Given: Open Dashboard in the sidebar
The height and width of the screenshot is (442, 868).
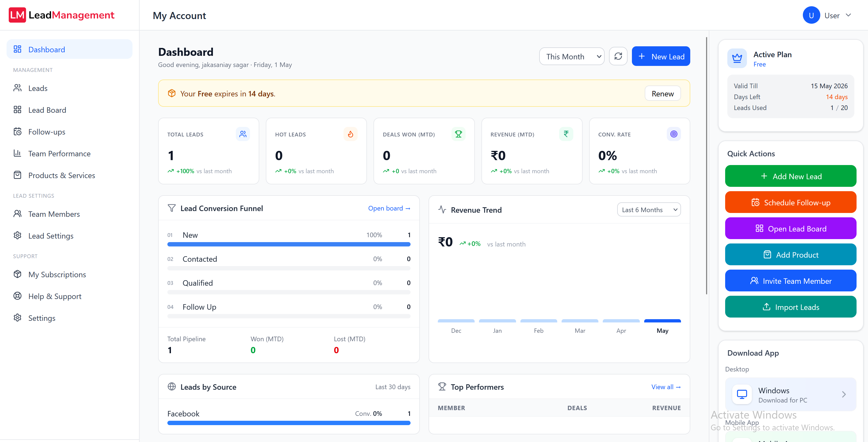Looking at the screenshot, I should 70,50.
